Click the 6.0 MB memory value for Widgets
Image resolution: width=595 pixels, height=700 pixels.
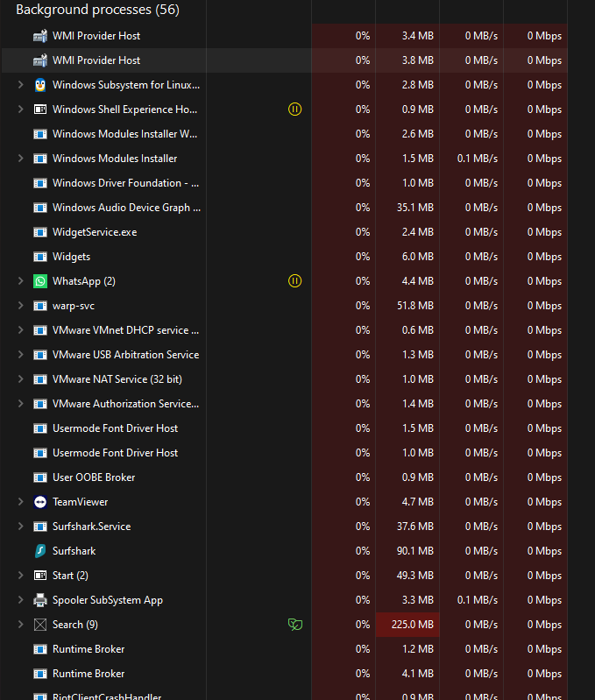[418, 257]
